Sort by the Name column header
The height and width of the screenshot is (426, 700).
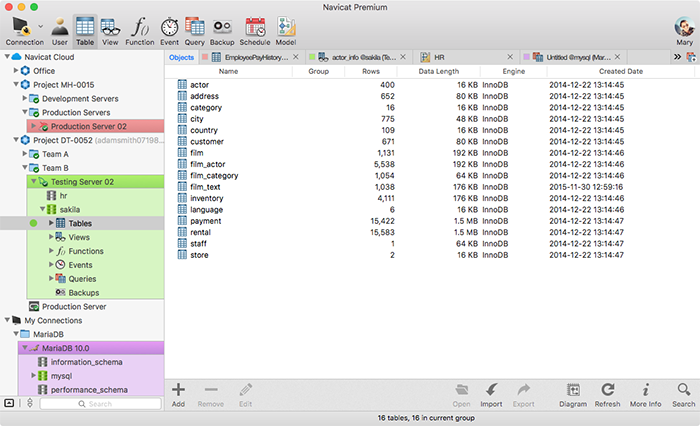pos(228,71)
